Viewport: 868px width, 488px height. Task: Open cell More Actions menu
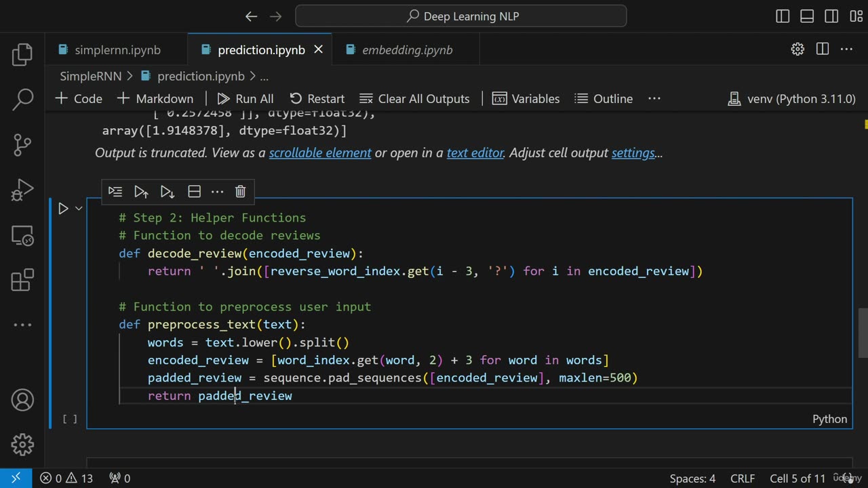pyautogui.click(x=217, y=192)
